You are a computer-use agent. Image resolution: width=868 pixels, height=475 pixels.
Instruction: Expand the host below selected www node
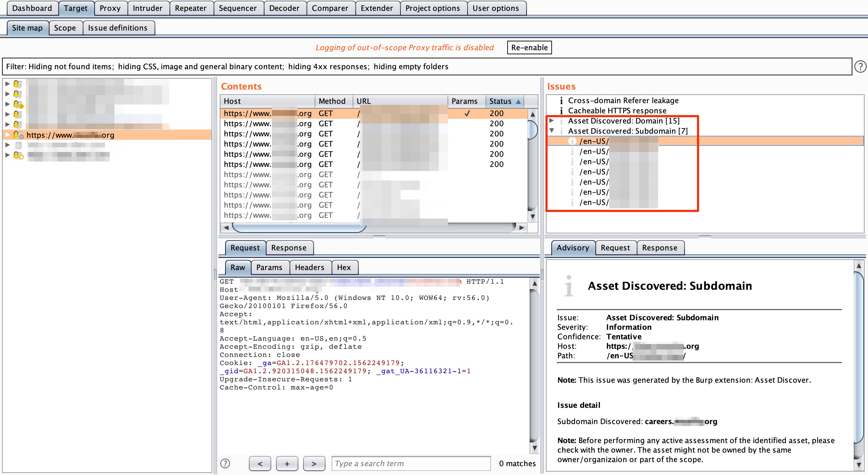(7, 145)
